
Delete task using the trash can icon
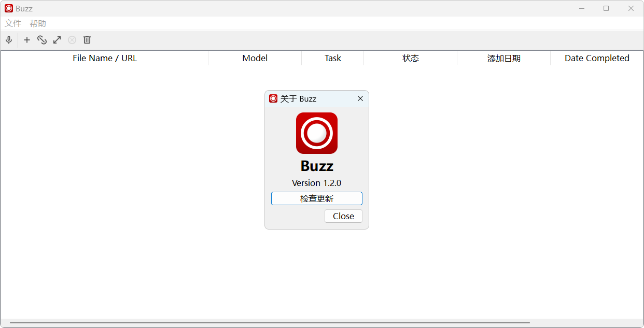87,40
